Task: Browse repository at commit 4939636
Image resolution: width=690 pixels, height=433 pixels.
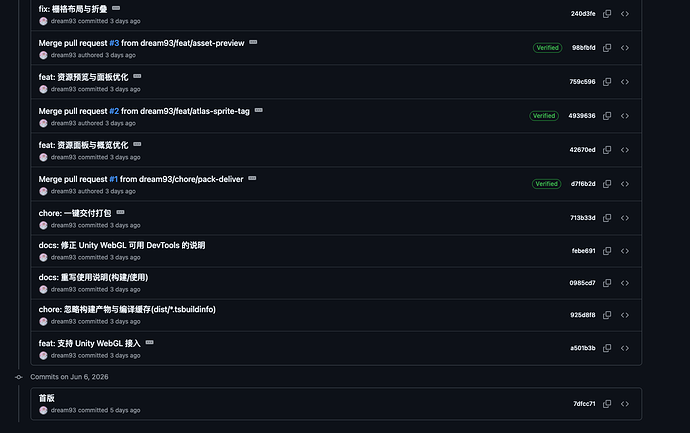Action: click(x=625, y=116)
